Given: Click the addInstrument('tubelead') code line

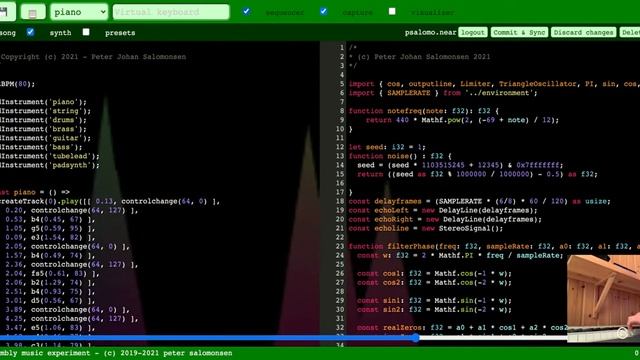Looking at the screenshot, I should [50, 156].
